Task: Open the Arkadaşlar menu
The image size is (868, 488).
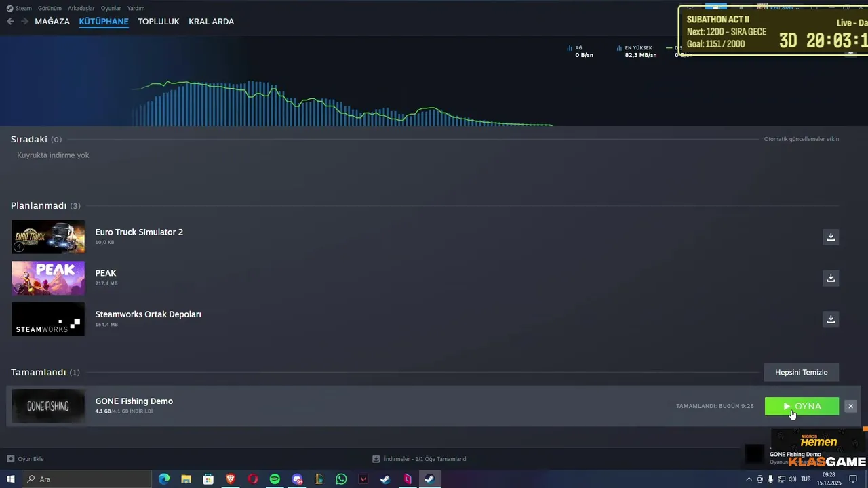Action: tap(81, 8)
